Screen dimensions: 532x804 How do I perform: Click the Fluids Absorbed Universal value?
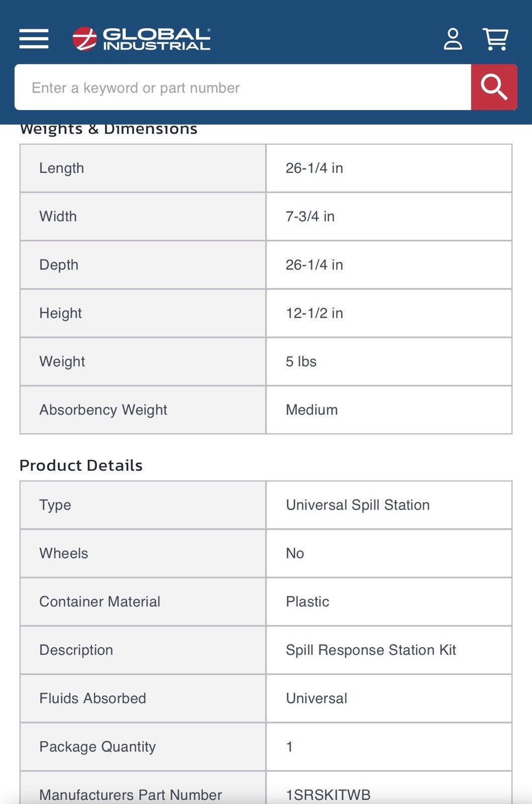(x=316, y=698)
